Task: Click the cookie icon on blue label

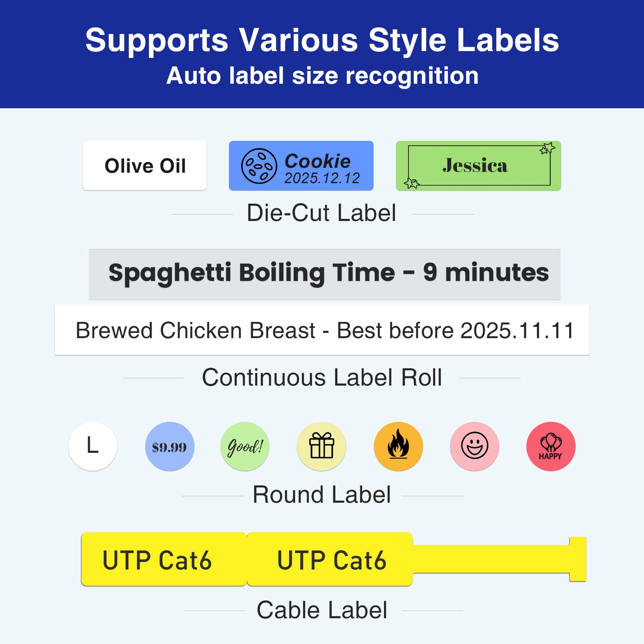Action: pos(259,166)
